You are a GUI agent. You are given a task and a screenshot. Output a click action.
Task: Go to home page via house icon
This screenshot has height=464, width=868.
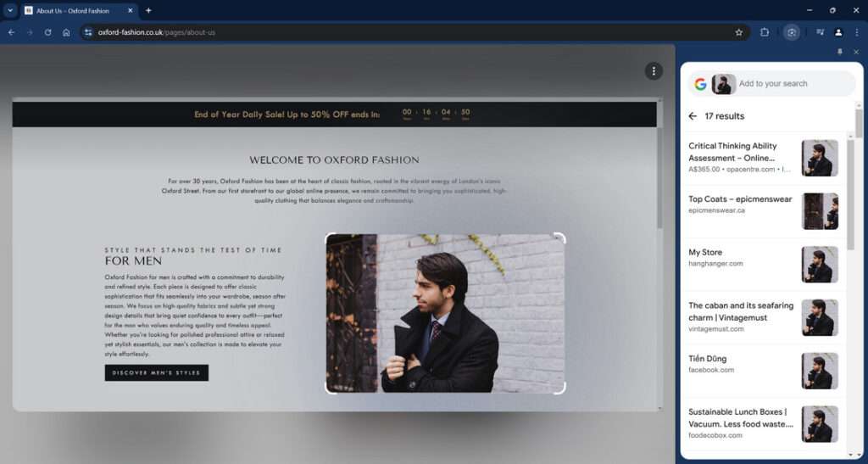click(66, 33)
